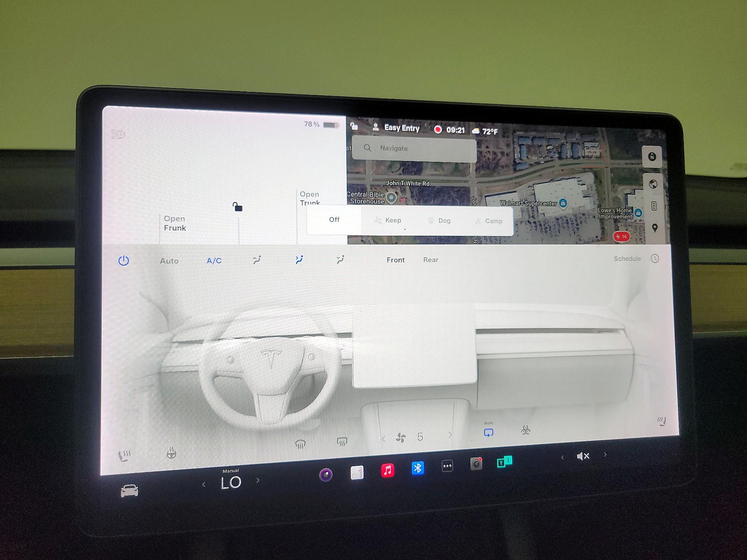
Task: Open the all apps ellipsis menu
Action: click(447, 466)
